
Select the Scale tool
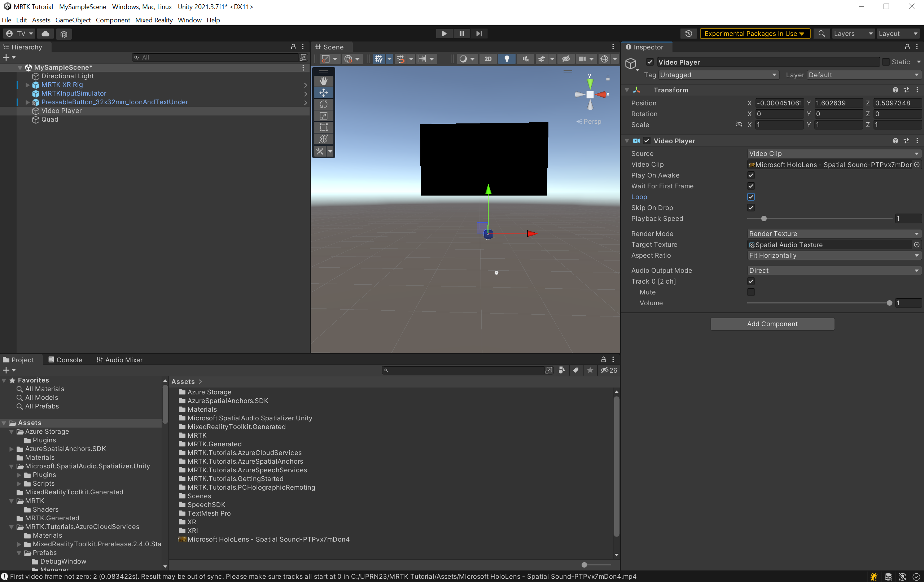coord(323,115)
